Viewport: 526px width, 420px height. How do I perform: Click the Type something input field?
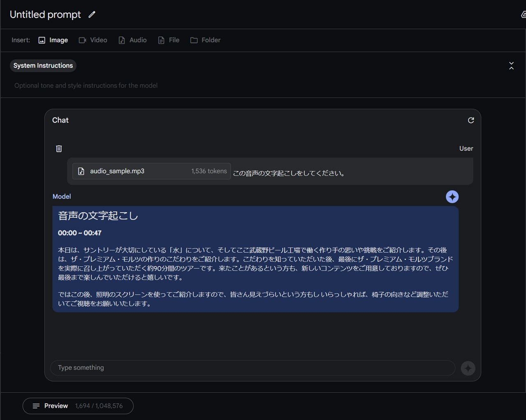[x=253, y=368]
